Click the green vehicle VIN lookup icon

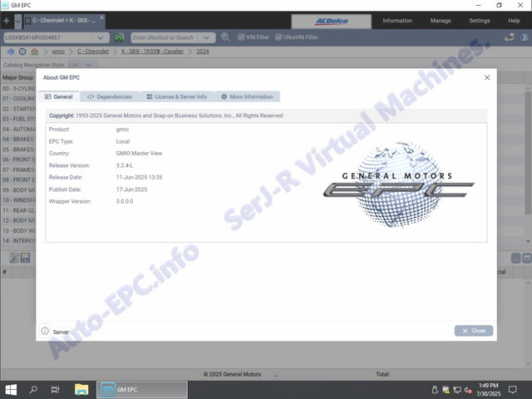119,37
